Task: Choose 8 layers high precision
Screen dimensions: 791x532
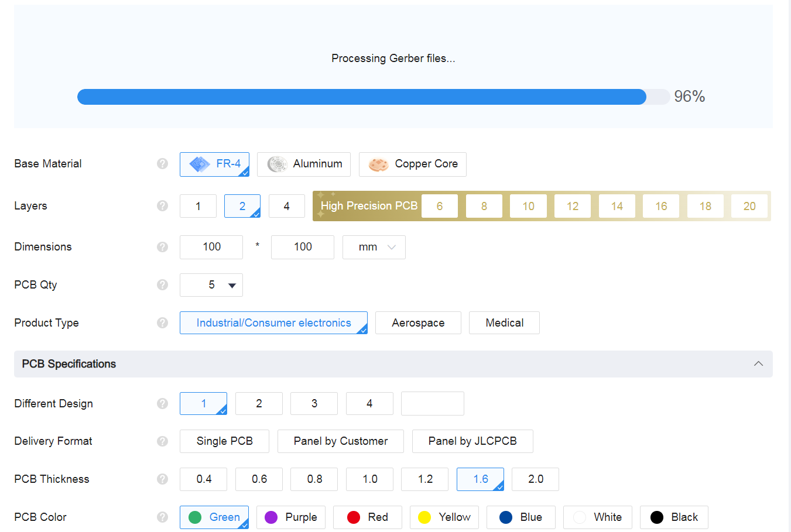Action: (x=484, y=206)
